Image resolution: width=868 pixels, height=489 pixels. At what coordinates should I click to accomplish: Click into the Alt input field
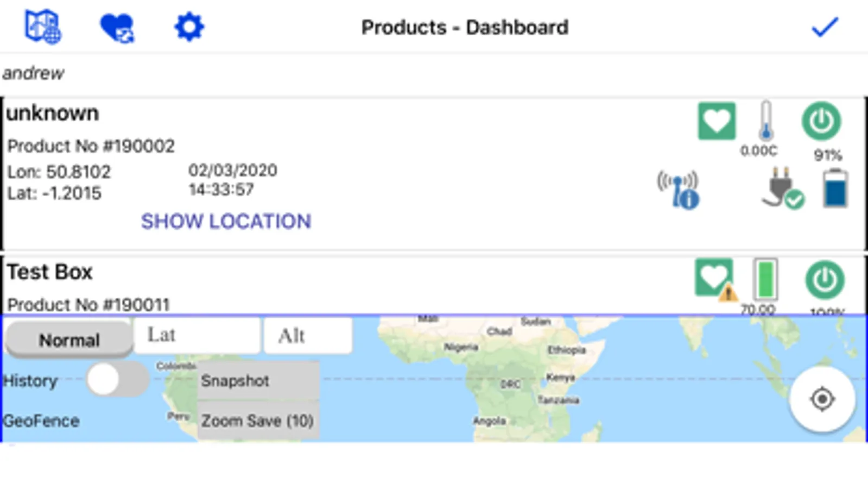tap(307, 335)
